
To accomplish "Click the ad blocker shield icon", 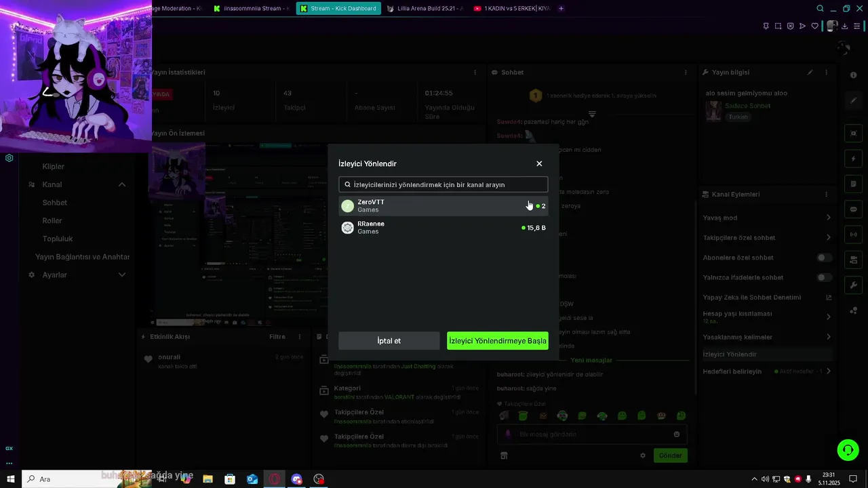I will click(790, 26).
